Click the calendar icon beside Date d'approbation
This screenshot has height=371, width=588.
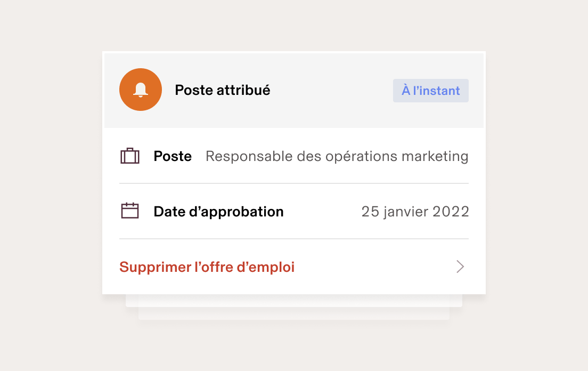tap(129, 211)
